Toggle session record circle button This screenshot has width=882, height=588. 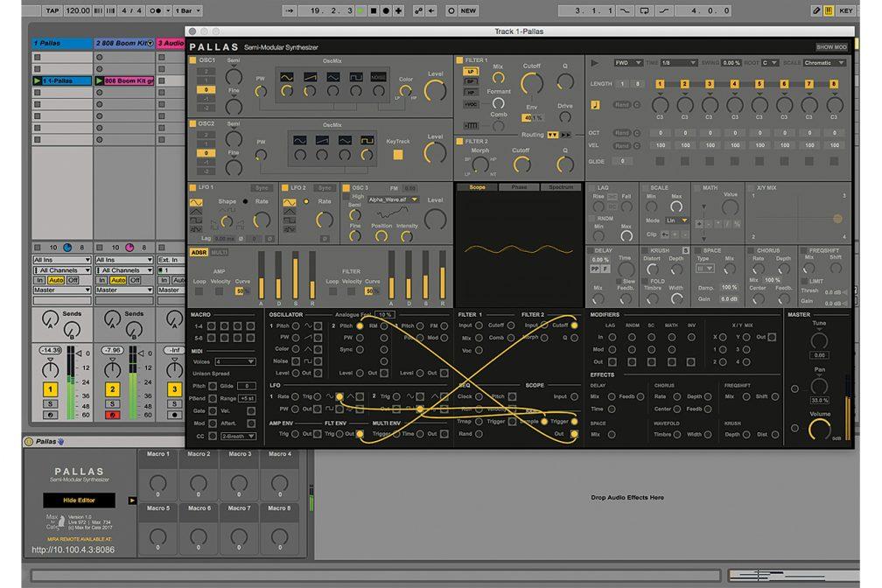(451, 10)
